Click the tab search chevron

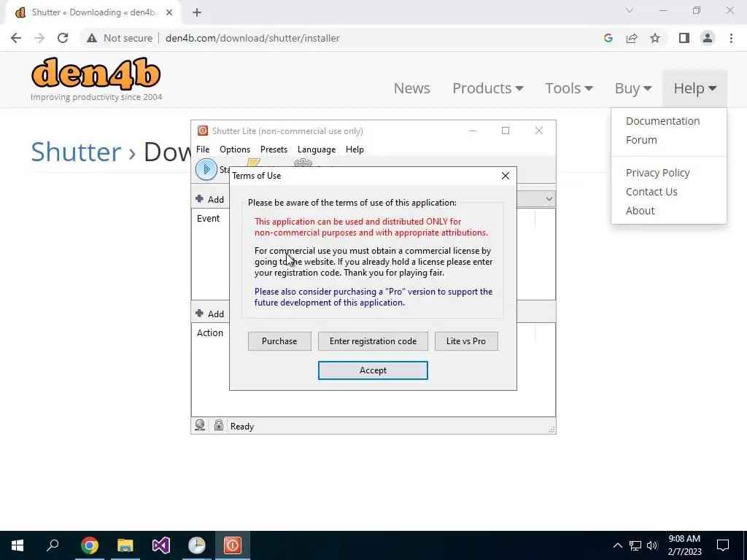(x=630, y=10)
